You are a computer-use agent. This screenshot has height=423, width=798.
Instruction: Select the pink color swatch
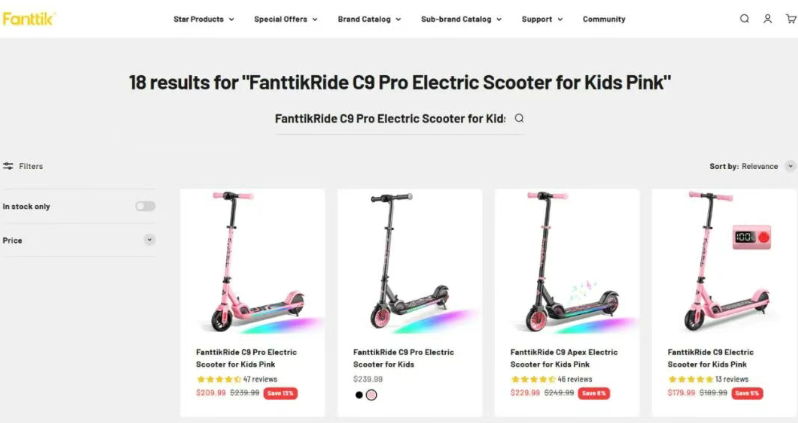click(372, 395)
